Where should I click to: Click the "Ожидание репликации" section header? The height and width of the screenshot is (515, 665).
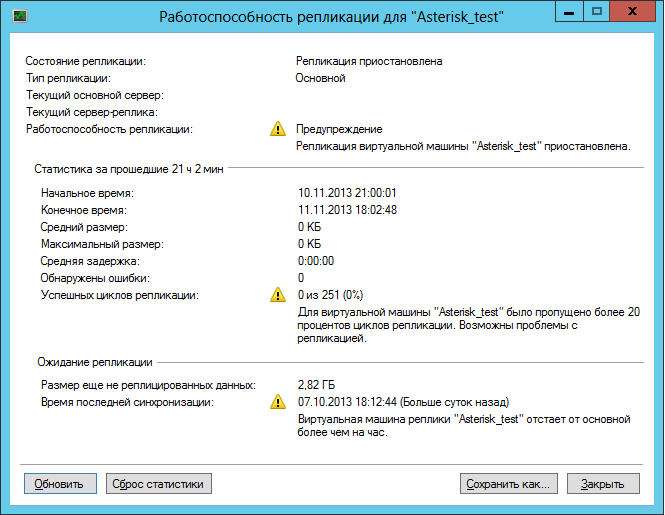click(x=95, y=361)
